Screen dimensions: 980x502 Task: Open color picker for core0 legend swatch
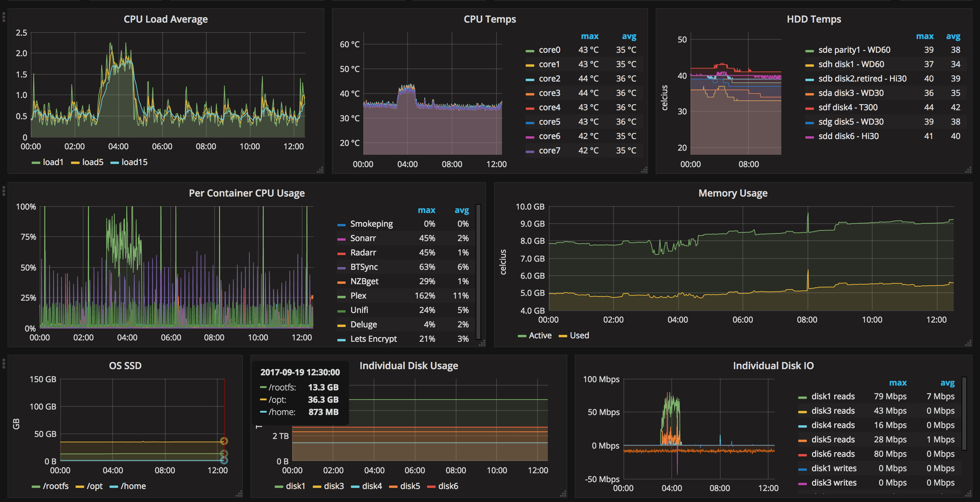point(530,50)
